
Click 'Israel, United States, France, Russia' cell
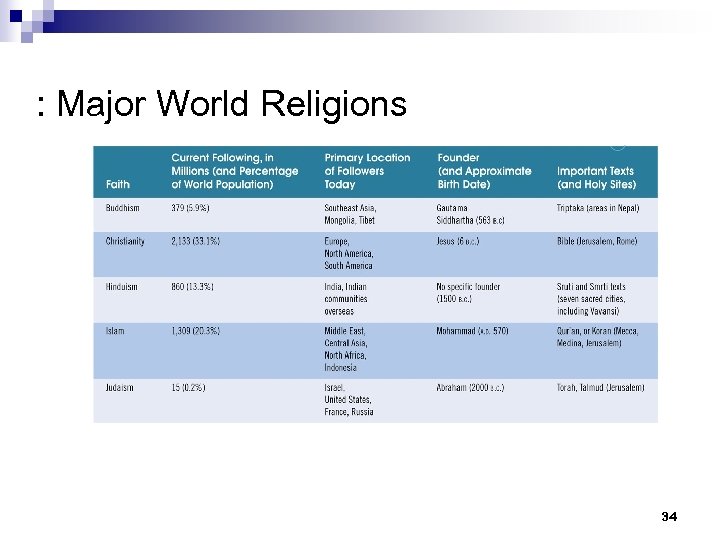coord(349,399)
